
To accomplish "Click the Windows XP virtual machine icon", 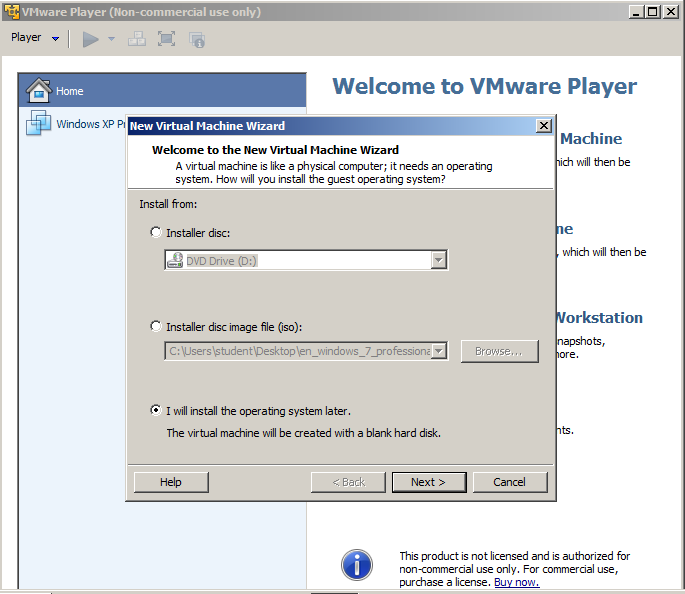I will [x=38, y=123].
